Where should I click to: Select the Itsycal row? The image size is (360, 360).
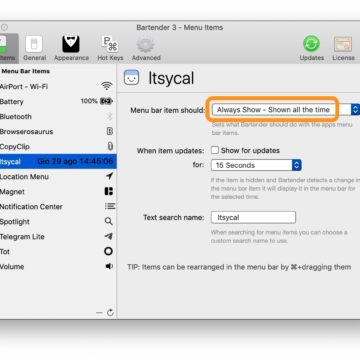pyautogui.click(x=58, y=162)
